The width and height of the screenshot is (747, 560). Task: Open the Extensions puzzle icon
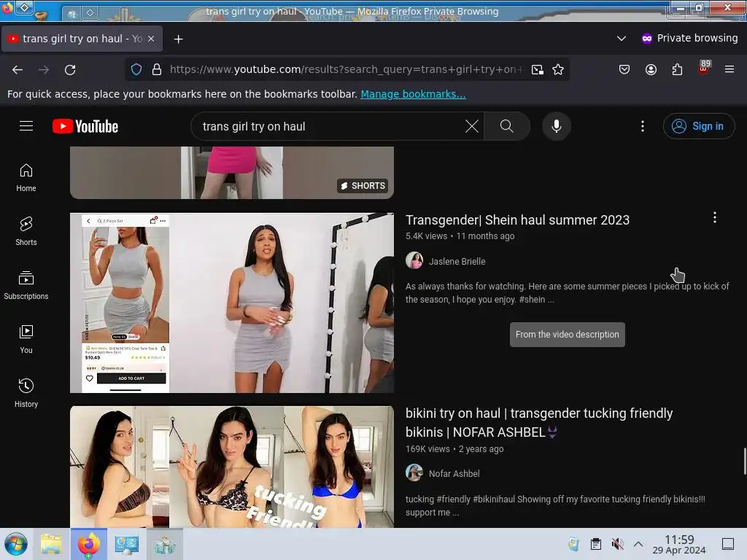pyautogui.click(x=677, y=69)
